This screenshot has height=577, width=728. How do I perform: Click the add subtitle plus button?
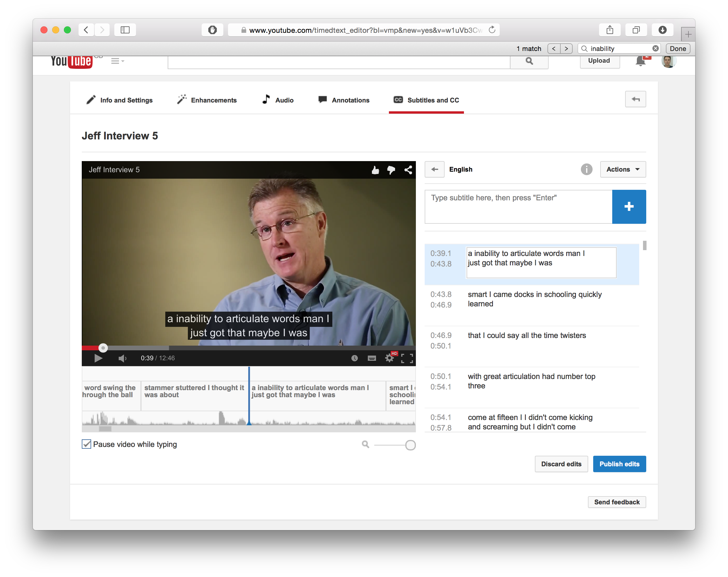[x=629, y=206]
